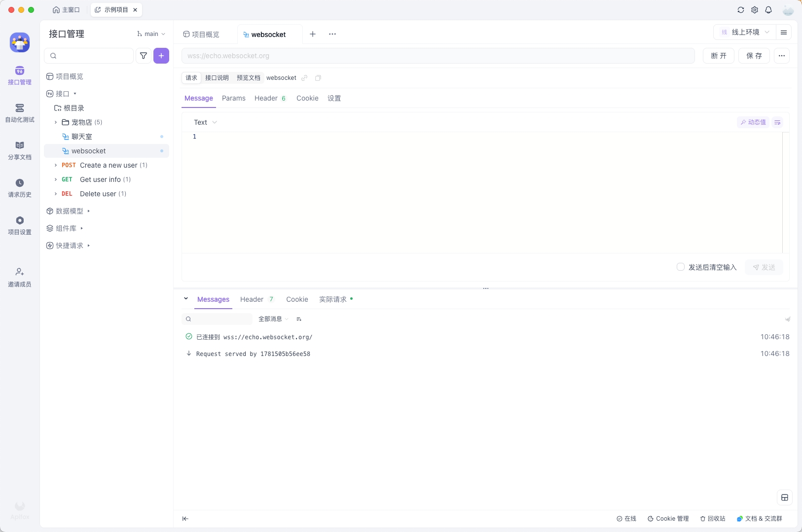The height and width of the screenshot is (532, 802).
Task: View 请求历史 from the sidebar
Action: (19, 187)
